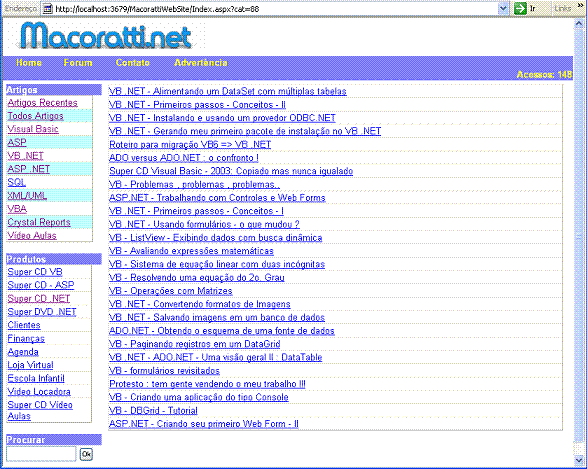Open the Advertência menu item
The height and width of the screenshot is (469, 587).
coord(201,63)
